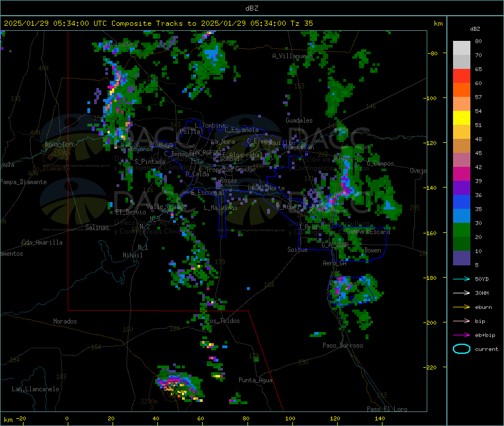Image resolution: width=504 pixels, height=426 pixels.
Task: Click the 'Valle_Grande' map label
Action: pyautogui.click(x=166, y=206)
